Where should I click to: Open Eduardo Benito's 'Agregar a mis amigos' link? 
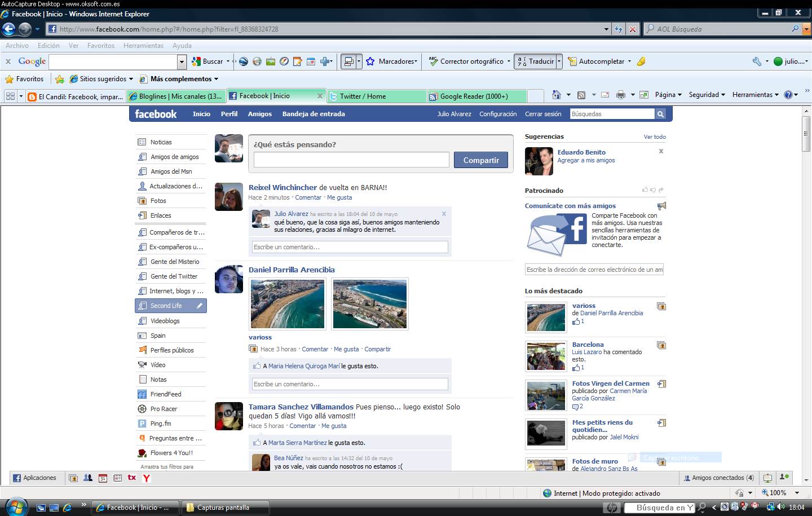point(585,160)
